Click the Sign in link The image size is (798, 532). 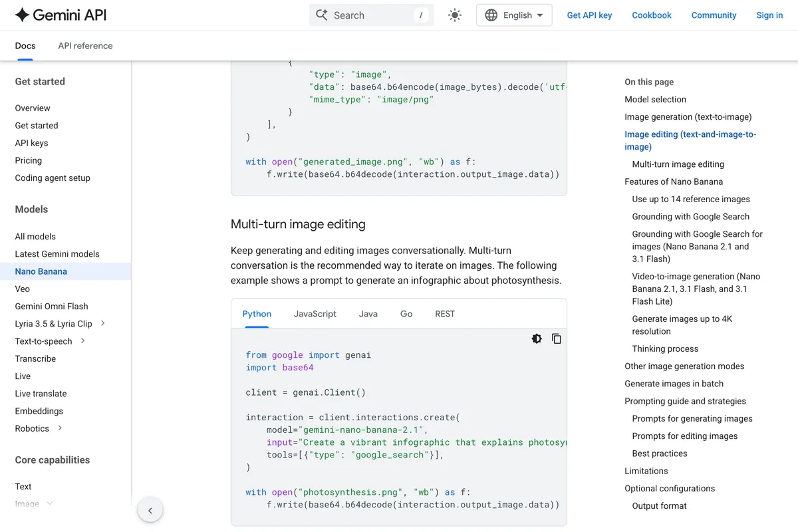point(769,15)
